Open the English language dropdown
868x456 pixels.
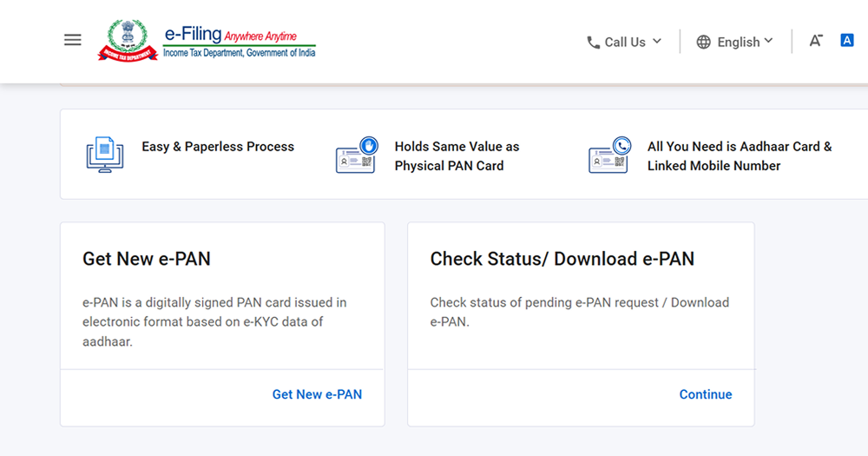pos(739,42)
